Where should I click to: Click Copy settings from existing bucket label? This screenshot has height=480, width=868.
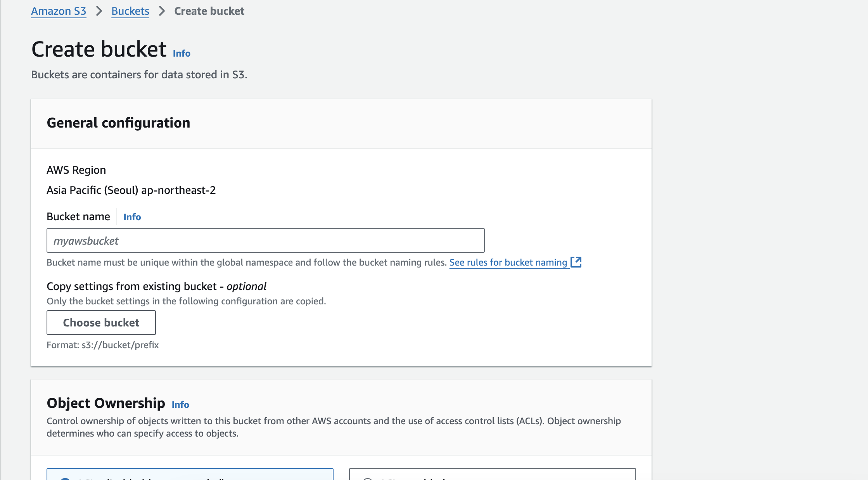[x=156, y=287]
